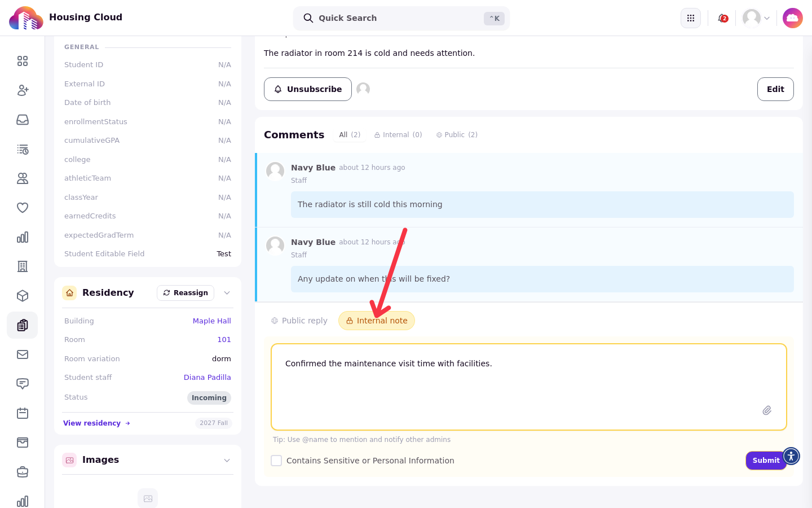Image resolution: width=812 pixels, height=508 pixels.
Task: Click the attachment paperclip icon
Action: coord(767,410)
